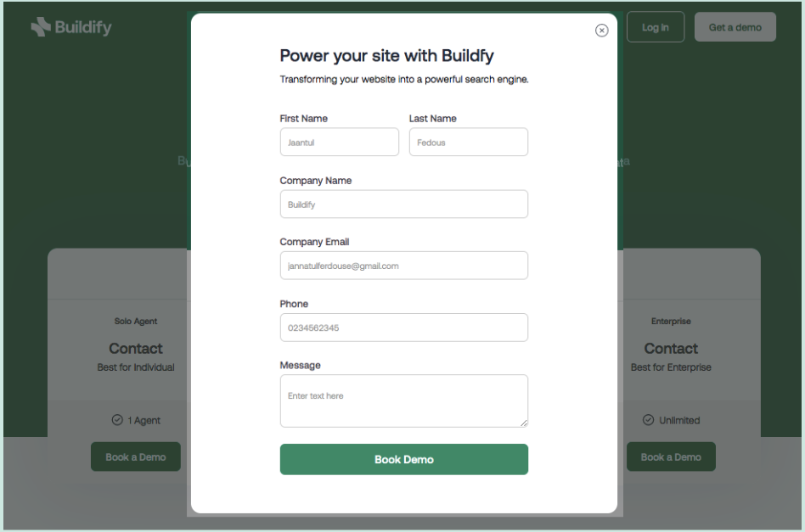Click Contact under Best for Enterprise
The height and width of the screenshot is (532, 805).
click(x=671, y=349)
